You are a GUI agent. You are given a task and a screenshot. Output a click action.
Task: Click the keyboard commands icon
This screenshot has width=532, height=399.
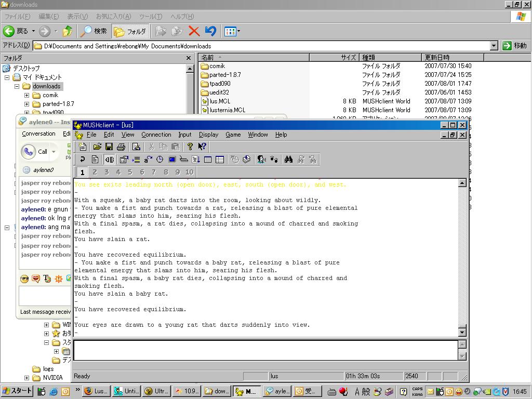[184, 159]
